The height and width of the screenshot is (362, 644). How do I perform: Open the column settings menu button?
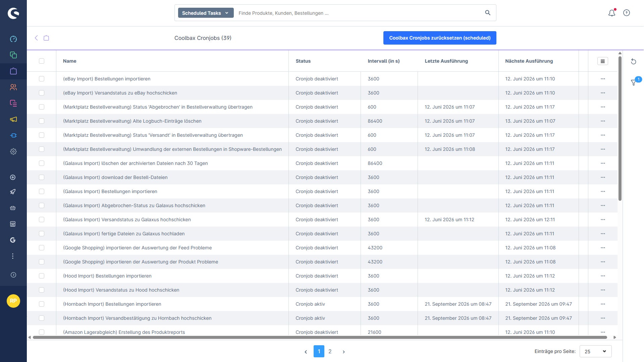[602, 61]
